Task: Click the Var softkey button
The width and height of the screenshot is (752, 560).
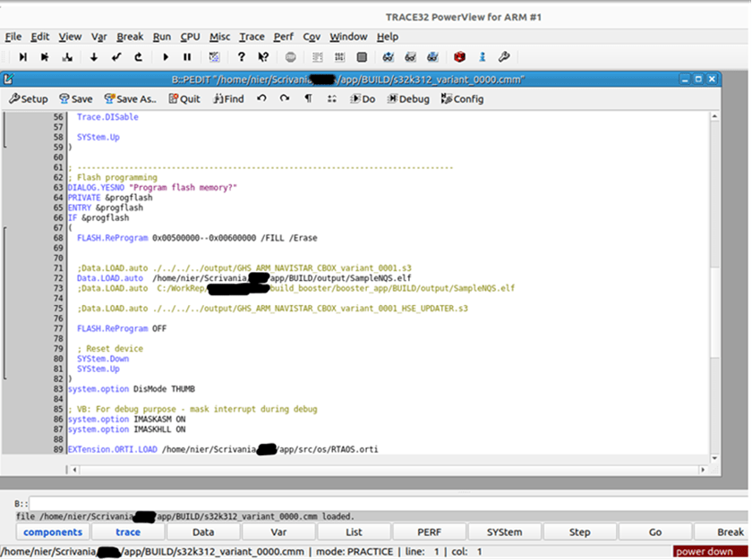Action: (278, 532)
